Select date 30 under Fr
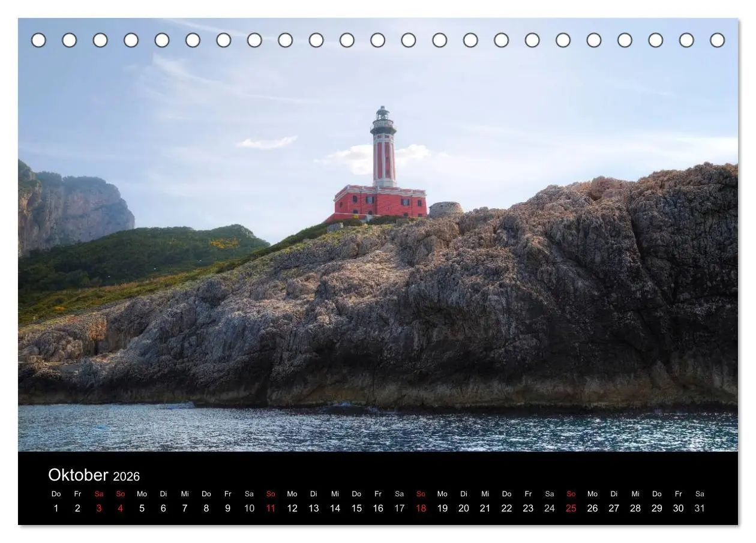The image size is (756, 543). [678, 508]
